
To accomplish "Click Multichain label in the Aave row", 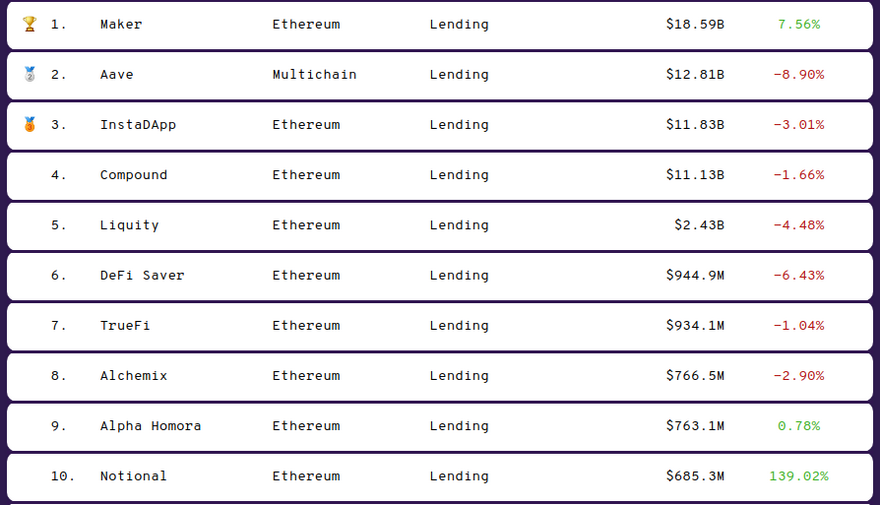I will pyautogui.click(x=314, y=75).
